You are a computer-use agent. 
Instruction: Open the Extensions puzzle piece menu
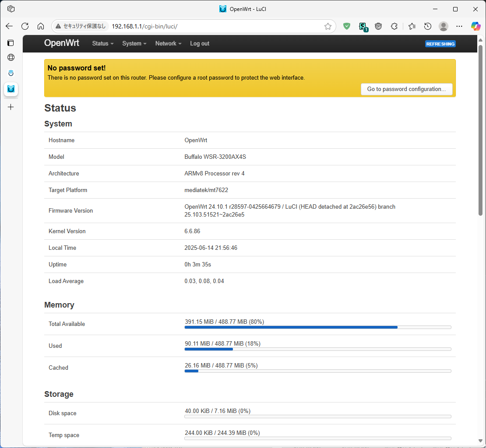click(394, 26)
